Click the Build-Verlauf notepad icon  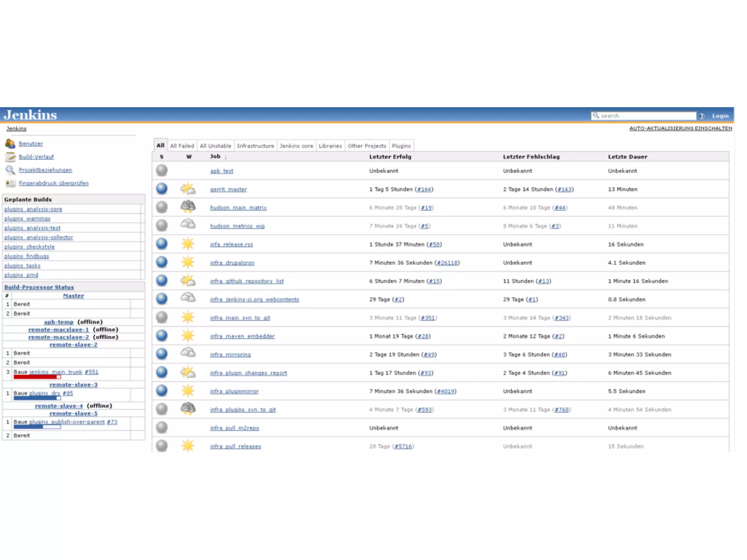click(10, 157)
